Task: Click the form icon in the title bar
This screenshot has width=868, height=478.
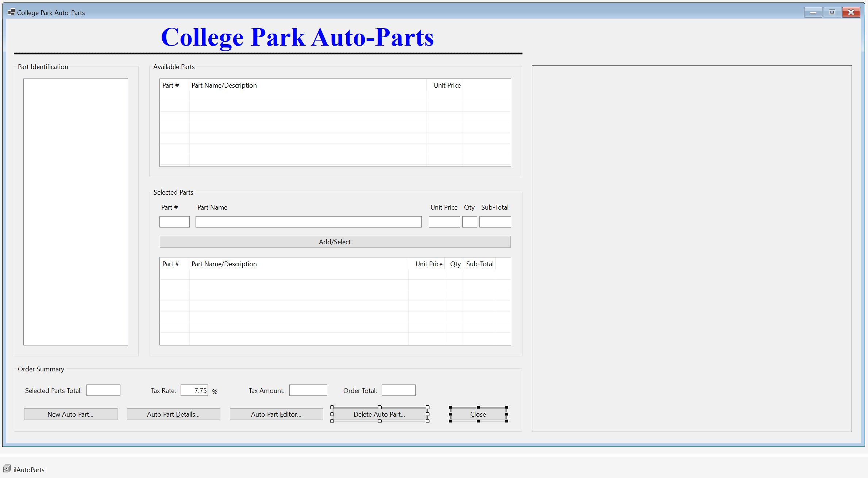Action: tap(11, 12)
